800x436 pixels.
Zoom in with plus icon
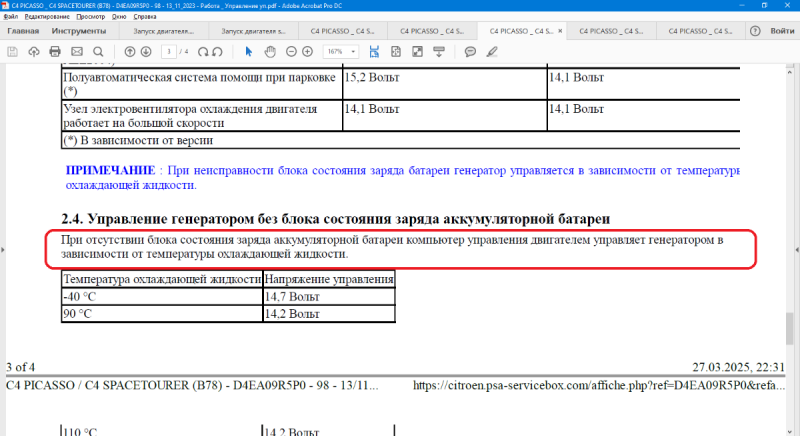pyautogui.click(x=310, y=51)
